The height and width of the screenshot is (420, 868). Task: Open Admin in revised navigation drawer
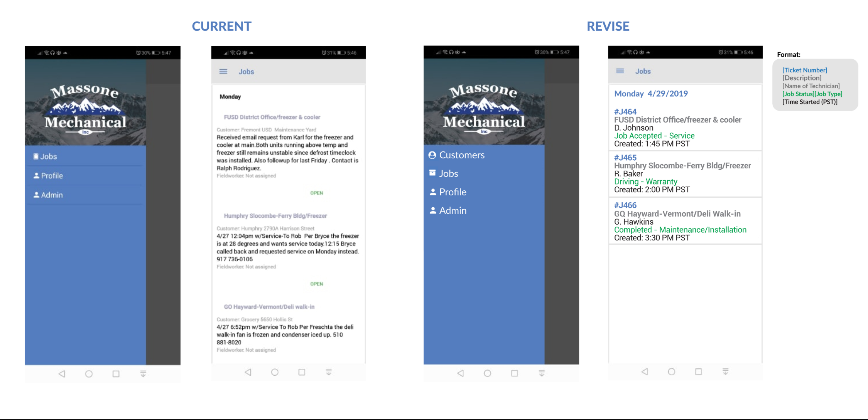453,210
